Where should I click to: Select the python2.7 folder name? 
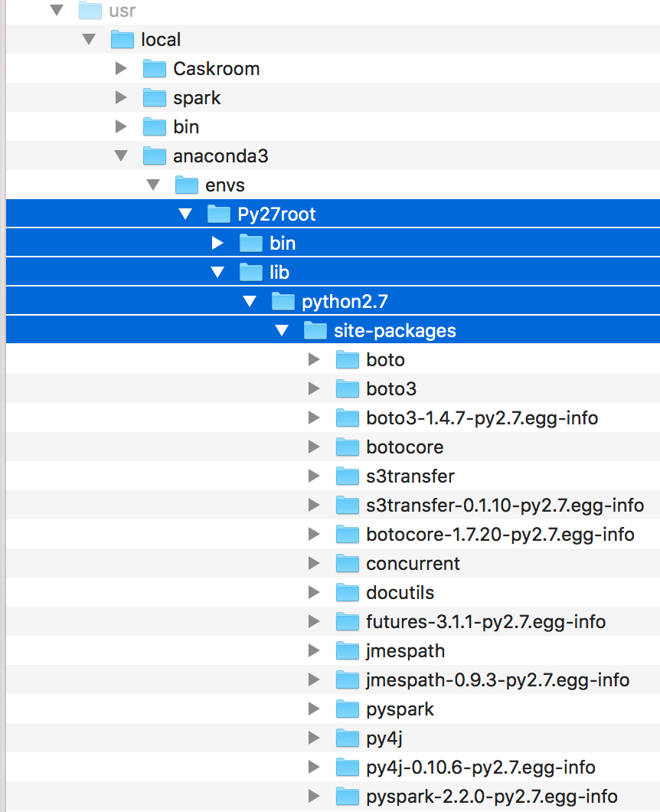coord(345,302)
